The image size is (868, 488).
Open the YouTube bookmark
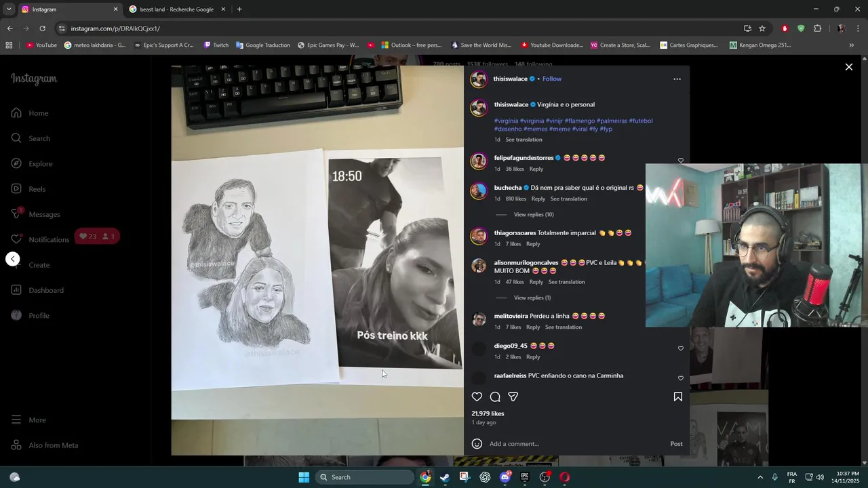tap(41, 45)
